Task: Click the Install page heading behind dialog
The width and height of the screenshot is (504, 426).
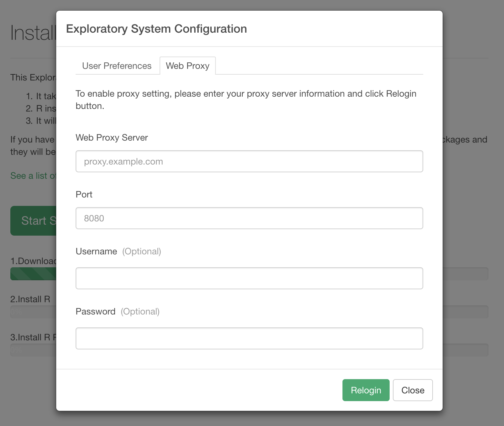Action: pyautogui.click(x=33, y=33)
